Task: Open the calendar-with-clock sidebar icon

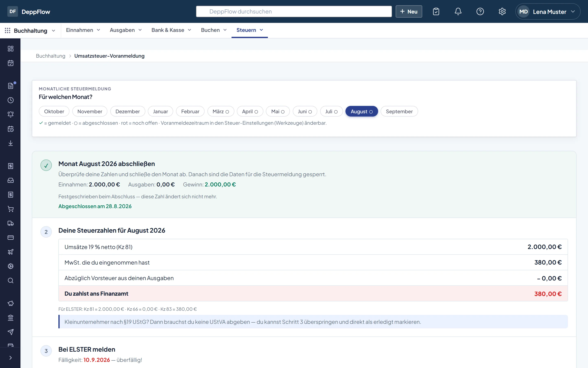Action: tap(10, 129)
